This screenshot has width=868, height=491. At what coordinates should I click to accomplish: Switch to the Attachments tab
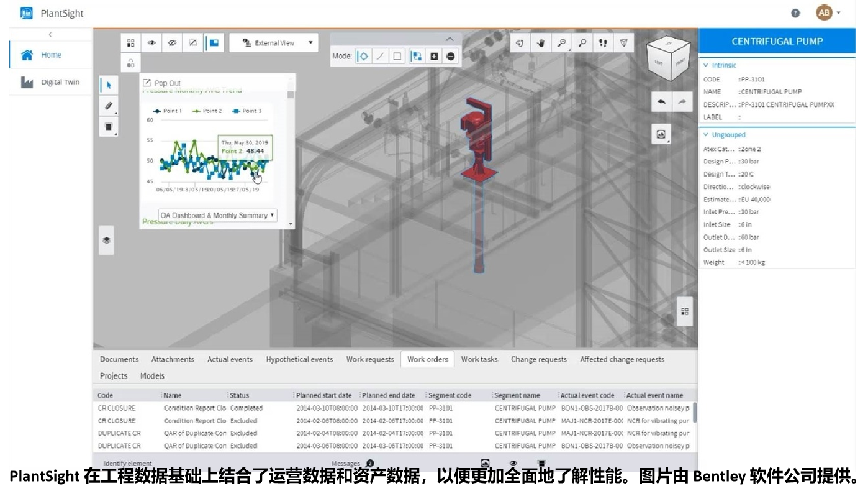tap(173, 359)
